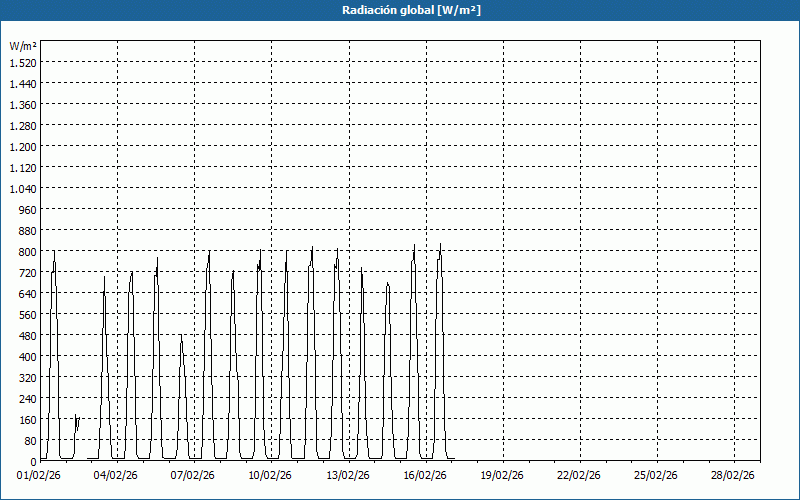
Task: Click the last radiation peak after 16/02/26
Action: [x=440, y=247]
